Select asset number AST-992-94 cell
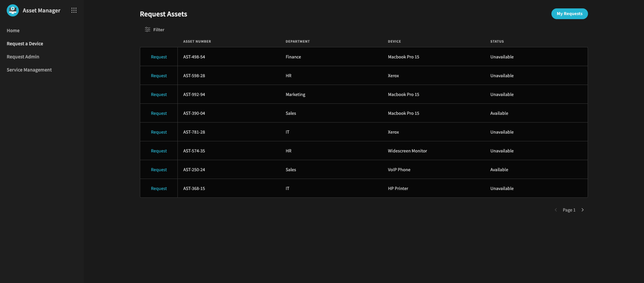The width and height of the screenshot is (644, 283). coord(194,94)
